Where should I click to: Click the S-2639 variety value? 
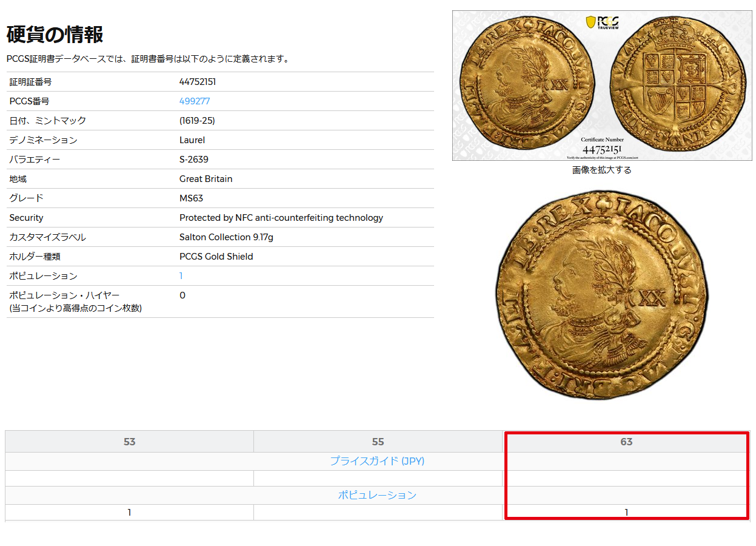click(194, 160)
